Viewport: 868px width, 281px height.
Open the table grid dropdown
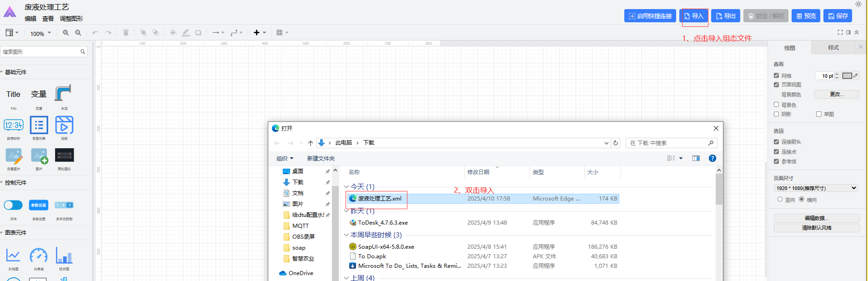[x=282, y=33]
